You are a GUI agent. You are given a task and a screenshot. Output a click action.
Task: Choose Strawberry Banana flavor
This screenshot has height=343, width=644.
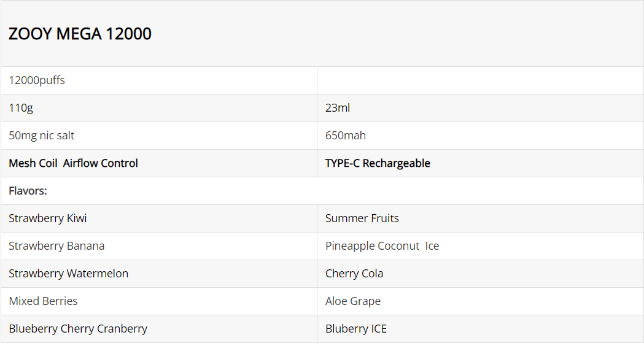pos(56,246)
